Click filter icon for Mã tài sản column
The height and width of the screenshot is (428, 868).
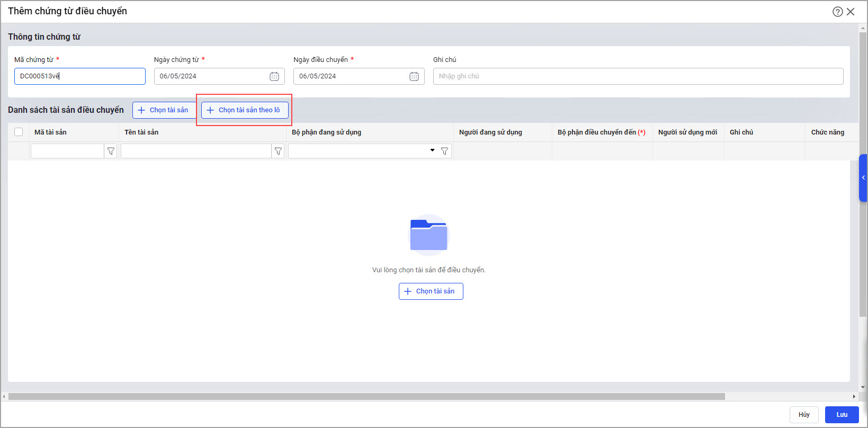pos(111,151)
